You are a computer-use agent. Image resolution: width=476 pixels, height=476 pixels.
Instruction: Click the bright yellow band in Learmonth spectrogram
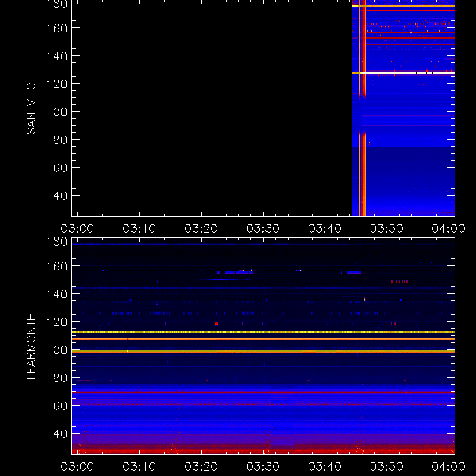pos(263,333)
